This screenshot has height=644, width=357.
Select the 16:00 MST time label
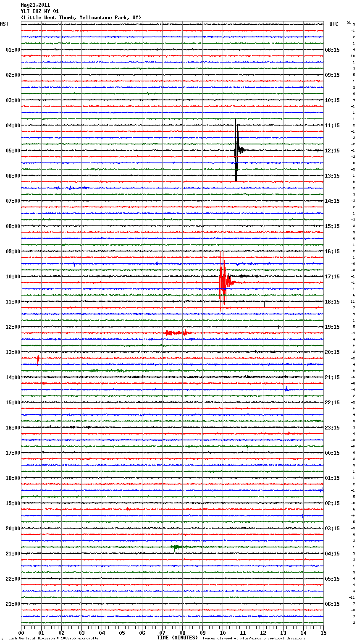13,428
